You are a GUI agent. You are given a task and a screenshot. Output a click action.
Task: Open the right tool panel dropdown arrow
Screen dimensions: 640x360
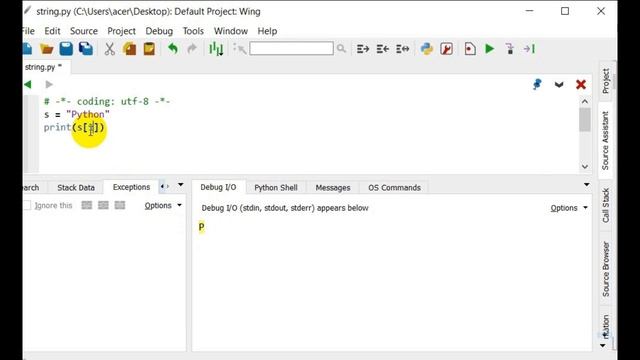click(x=587, y=185)
